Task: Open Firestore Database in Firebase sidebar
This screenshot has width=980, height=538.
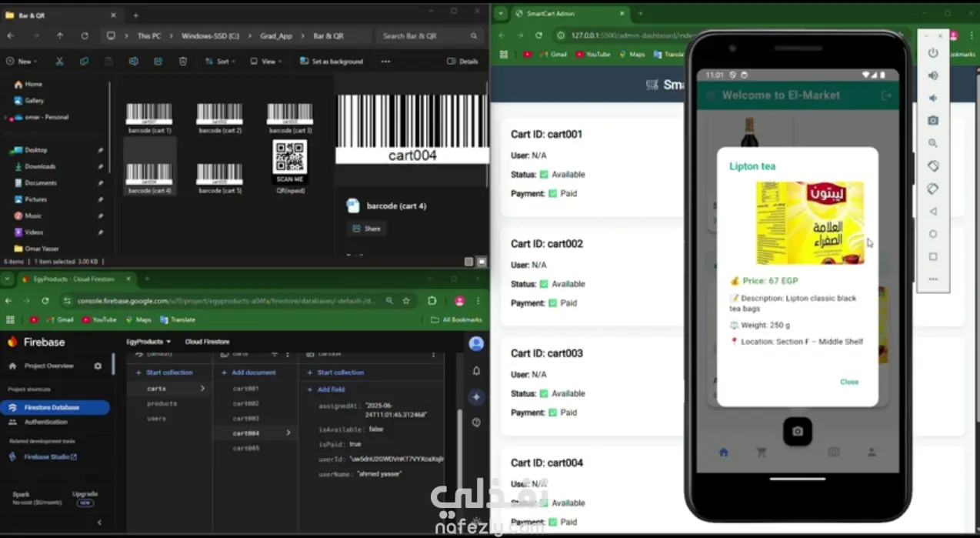Action: [55, 407]
